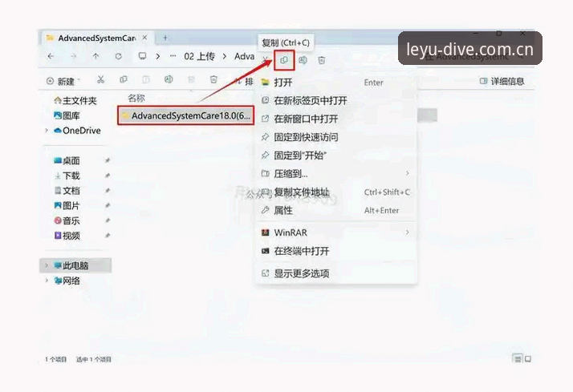Click the Rename icon in context menu bar
Screen dimensions: 573x392
(x=303, y=60)
